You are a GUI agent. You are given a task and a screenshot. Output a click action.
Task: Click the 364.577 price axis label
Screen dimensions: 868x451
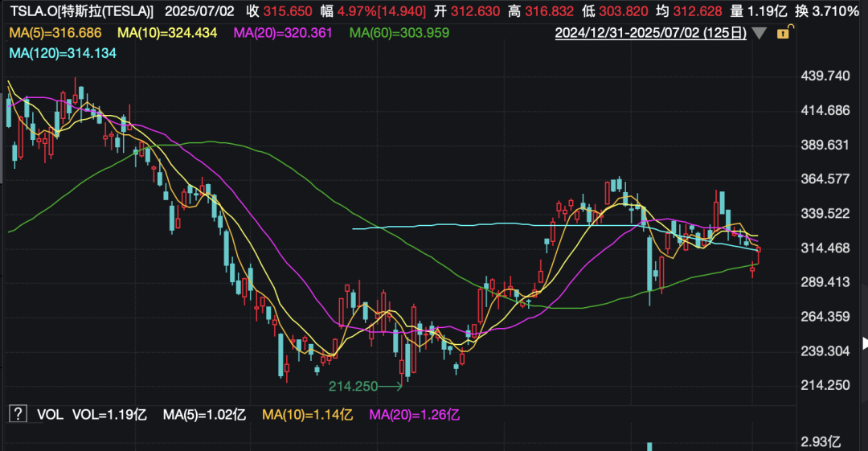pos(825,179)
